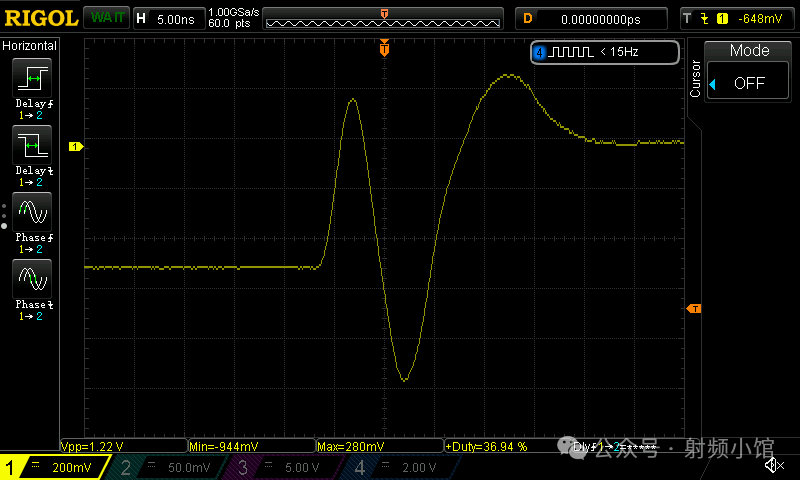Select the falling-edge Phase 1→2 measurement icon

tap(31, 278)
